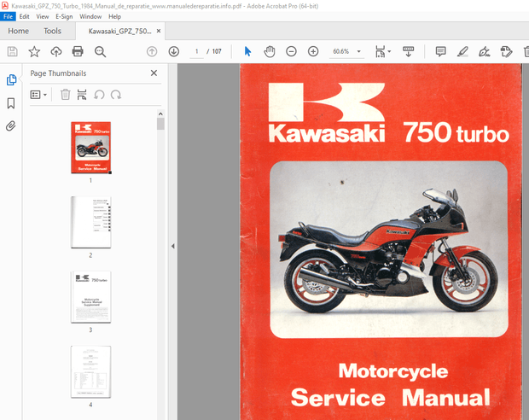The image size is (529, 420).
Task: Go to previous page arrow
Action: click(152, 52)
